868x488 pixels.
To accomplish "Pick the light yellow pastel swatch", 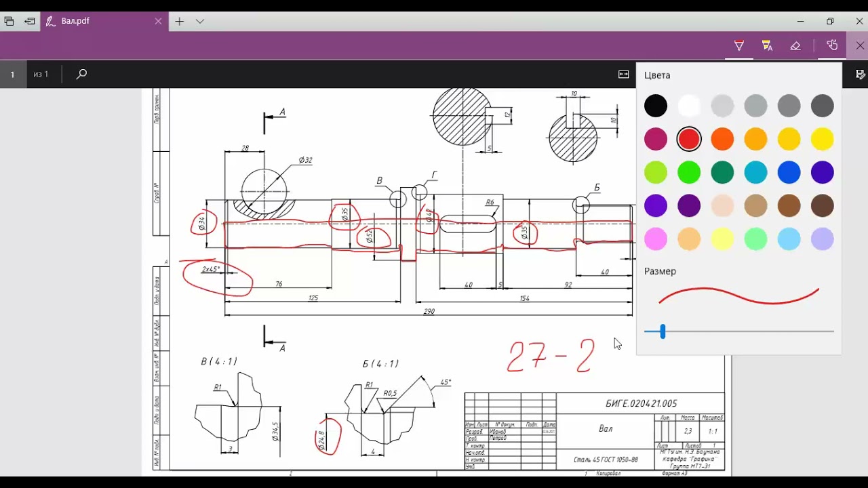I will point(722,239).
